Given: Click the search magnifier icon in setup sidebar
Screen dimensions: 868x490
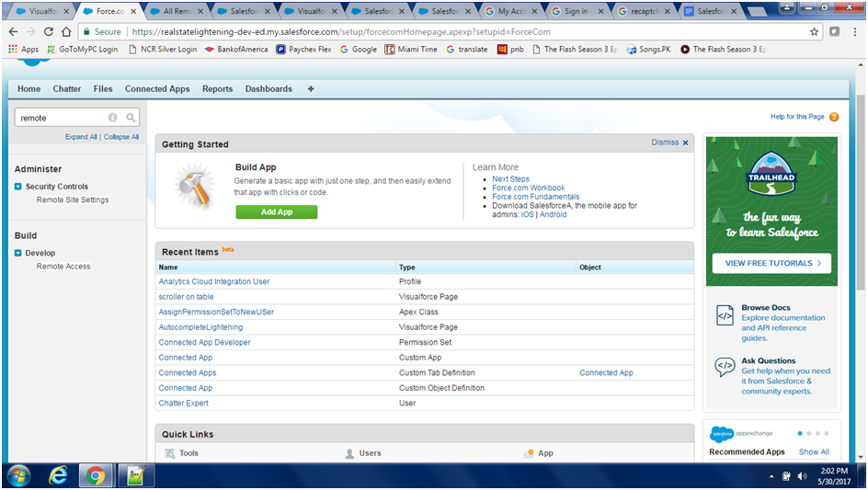Looking at the screenshot, I should [x=131, y=118].
